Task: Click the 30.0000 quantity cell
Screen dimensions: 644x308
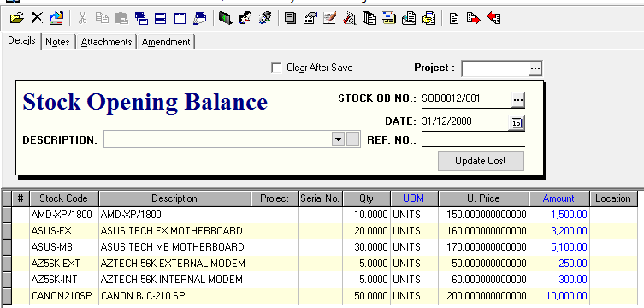Action: 366,247
